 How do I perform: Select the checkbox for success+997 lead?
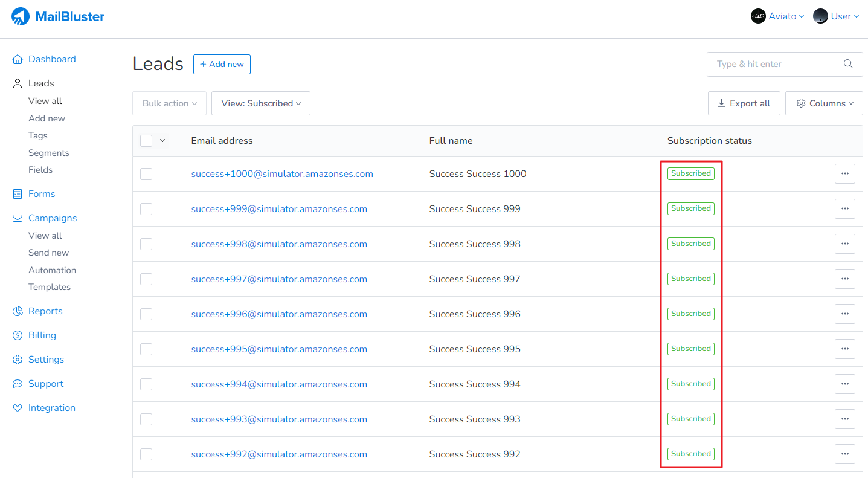point(146,279)
